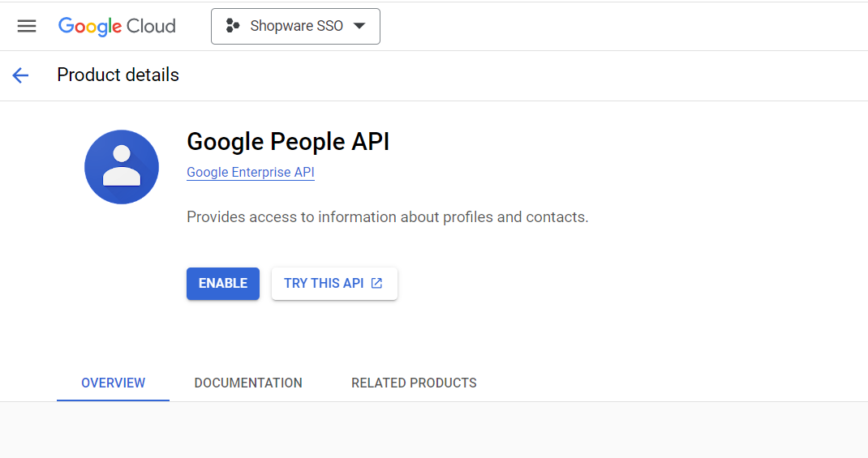Viewport: 868px width, 458px height.
Task: Click the Product details heading
Action: pyautogui.click(x=118, y=75)
